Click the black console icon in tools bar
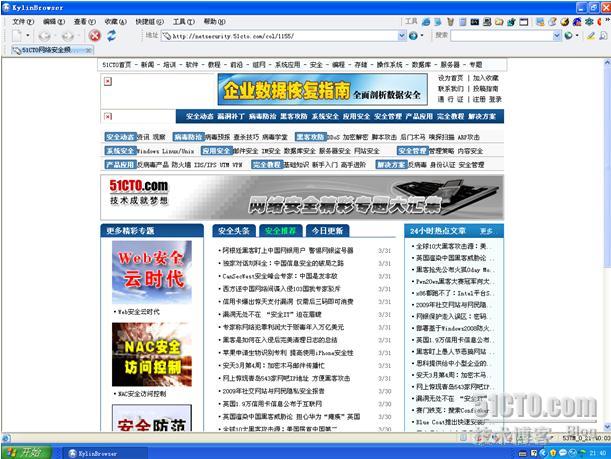The height and width of the screenshot is (459, 611). (475, 22)
